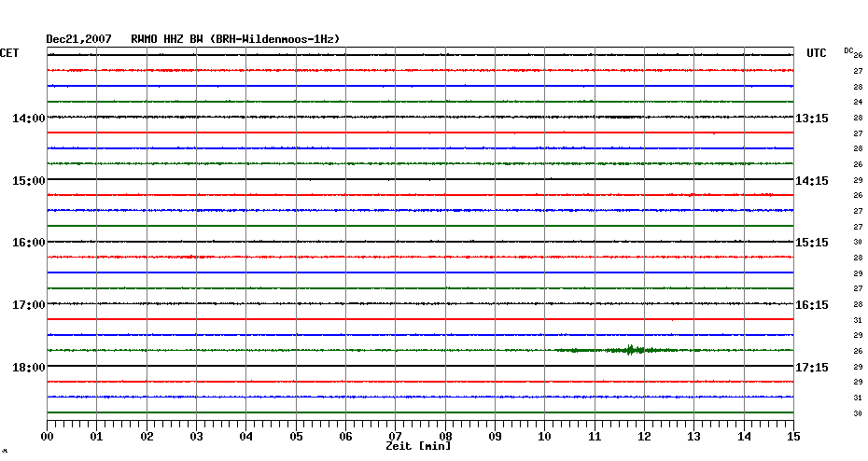
Task: Click minute label "15" on the time axis
Action: 794,437
